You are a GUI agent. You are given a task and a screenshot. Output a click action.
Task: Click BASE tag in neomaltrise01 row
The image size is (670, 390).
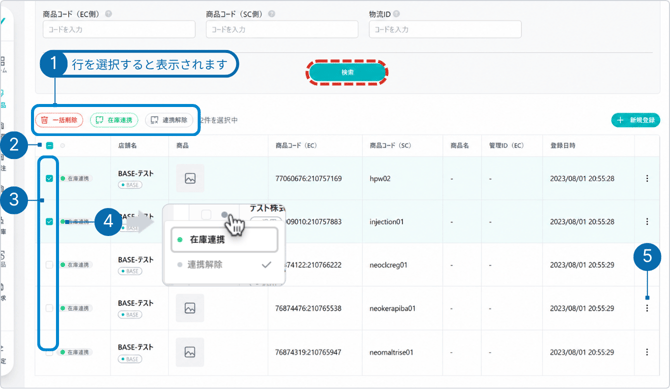[x=130, y=359]
